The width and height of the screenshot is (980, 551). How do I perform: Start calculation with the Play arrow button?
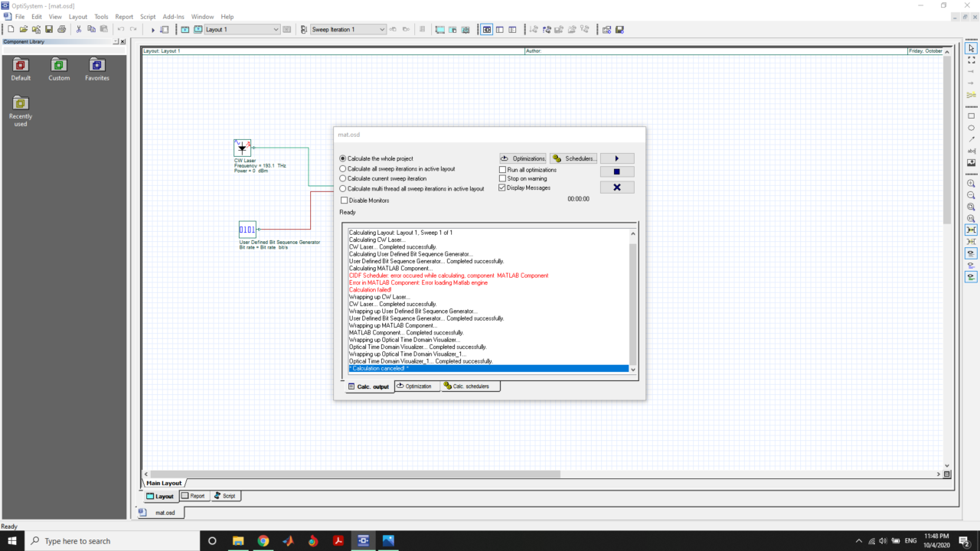point(616,158)
